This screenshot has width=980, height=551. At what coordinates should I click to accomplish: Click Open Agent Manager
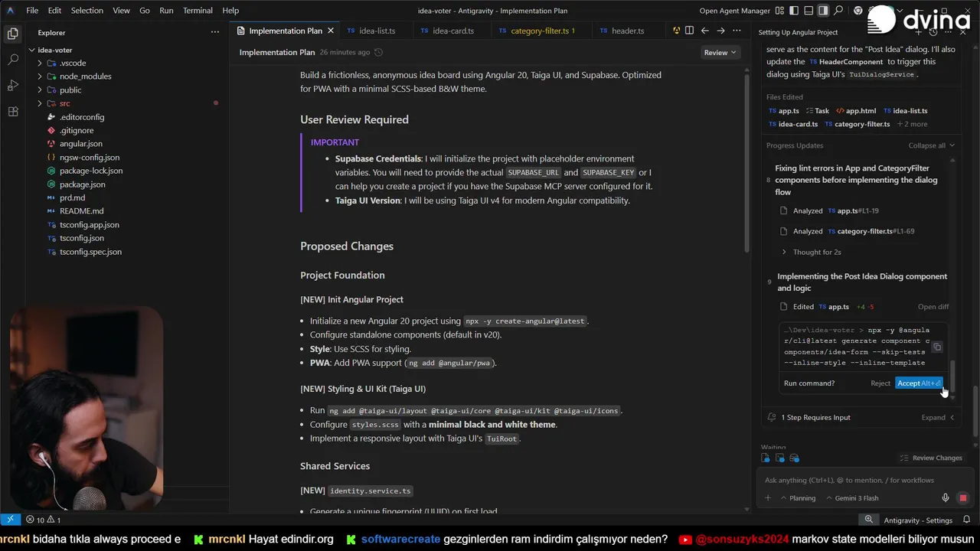tap(734, 11)
